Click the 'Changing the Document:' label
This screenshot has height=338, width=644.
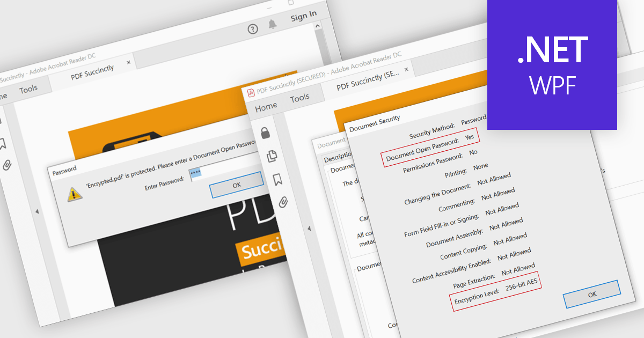click(438, 194)
